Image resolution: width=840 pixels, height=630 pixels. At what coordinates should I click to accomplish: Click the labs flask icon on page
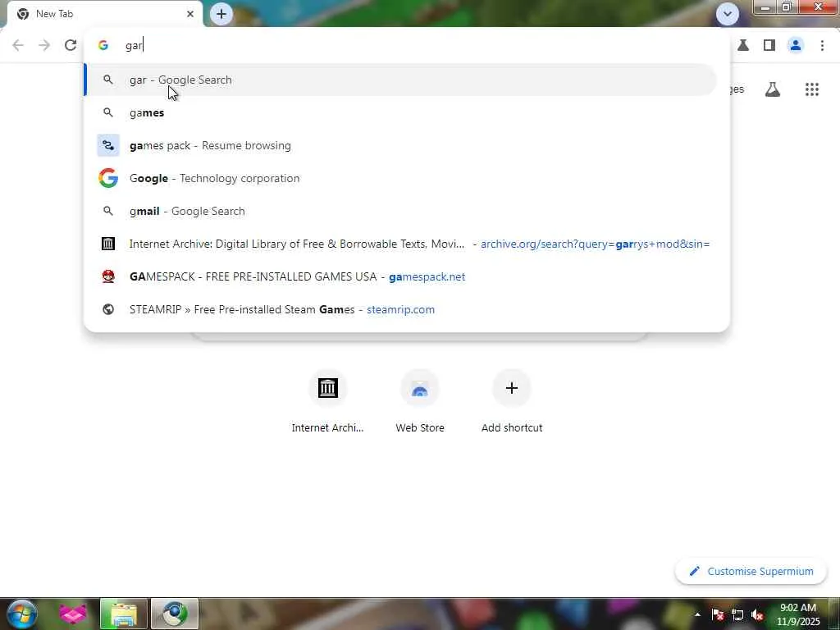point(773,89)
